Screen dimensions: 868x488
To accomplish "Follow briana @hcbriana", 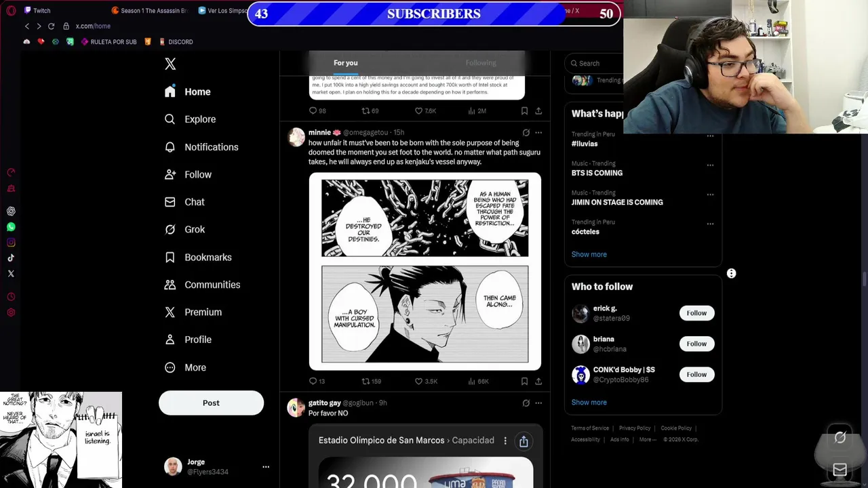I will [696, 344].
